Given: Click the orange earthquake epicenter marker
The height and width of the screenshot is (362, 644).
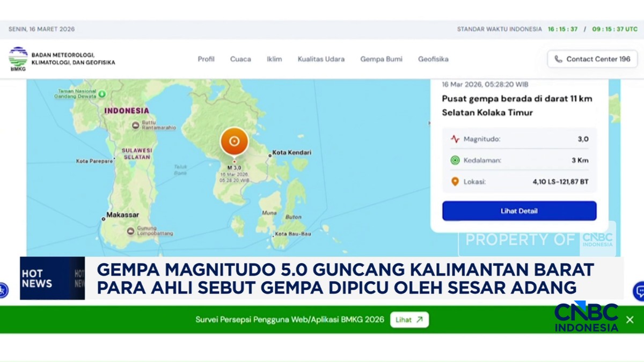Looking at the screenshot, I should [234, 142].
